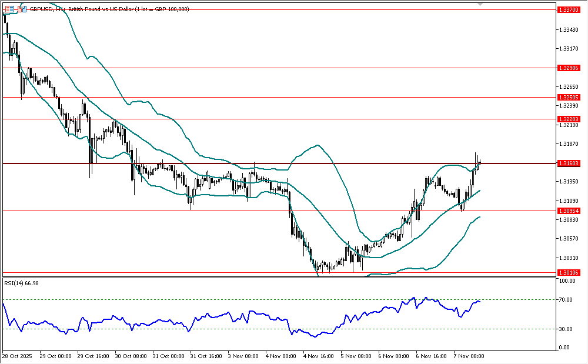Click the 1.33700 red price label
This screenshot has height=364, width=588.
[569, 10]
